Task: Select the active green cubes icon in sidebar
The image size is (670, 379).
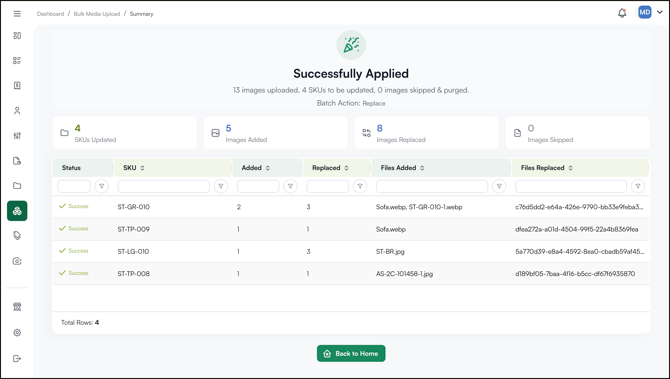Action: 17,211
